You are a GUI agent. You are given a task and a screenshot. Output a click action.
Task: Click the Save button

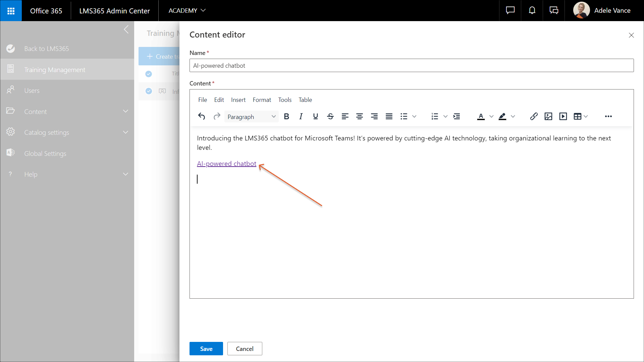[x=206, y=349]
